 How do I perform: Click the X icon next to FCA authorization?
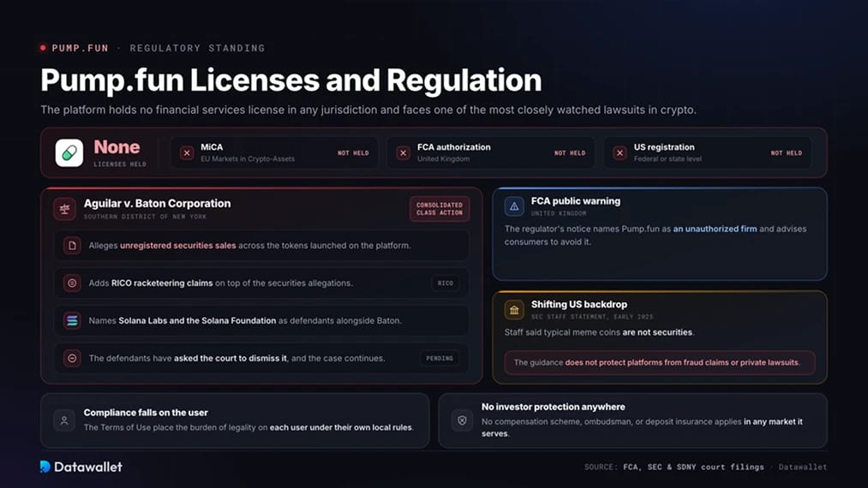[x=403, y=152]
